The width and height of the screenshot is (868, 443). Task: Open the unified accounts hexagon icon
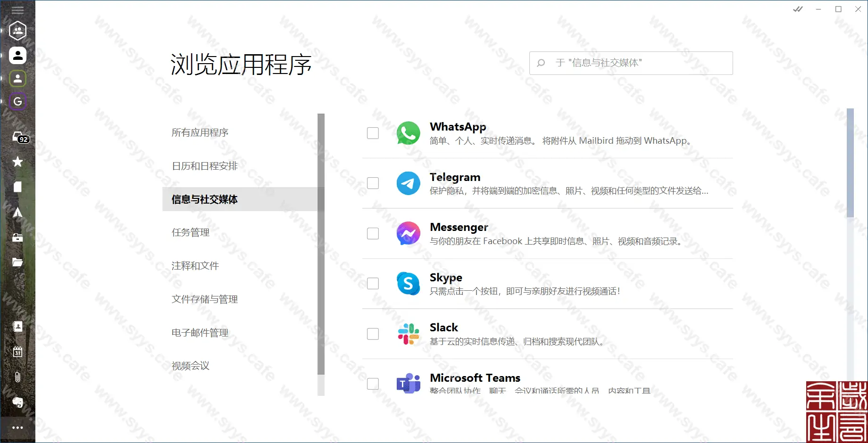[x=17, y=31]
